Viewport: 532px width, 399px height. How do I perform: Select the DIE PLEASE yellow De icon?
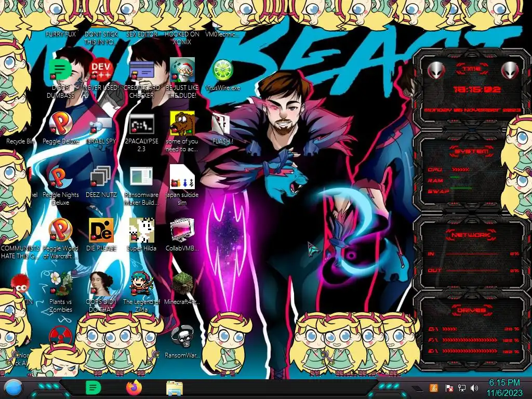coord(101,230)
